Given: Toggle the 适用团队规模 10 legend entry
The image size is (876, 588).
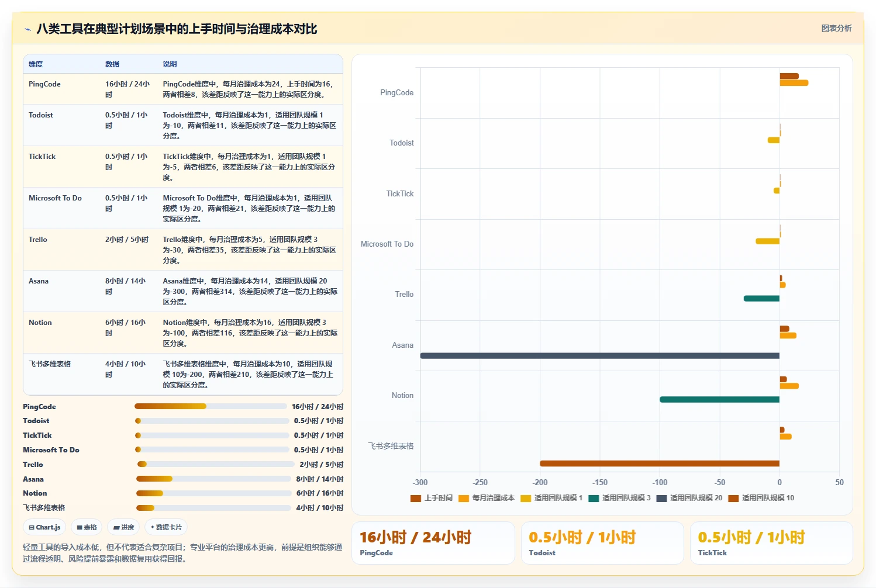Looking at the screenshot, I should pyautogui.click(x=761, y=498).
